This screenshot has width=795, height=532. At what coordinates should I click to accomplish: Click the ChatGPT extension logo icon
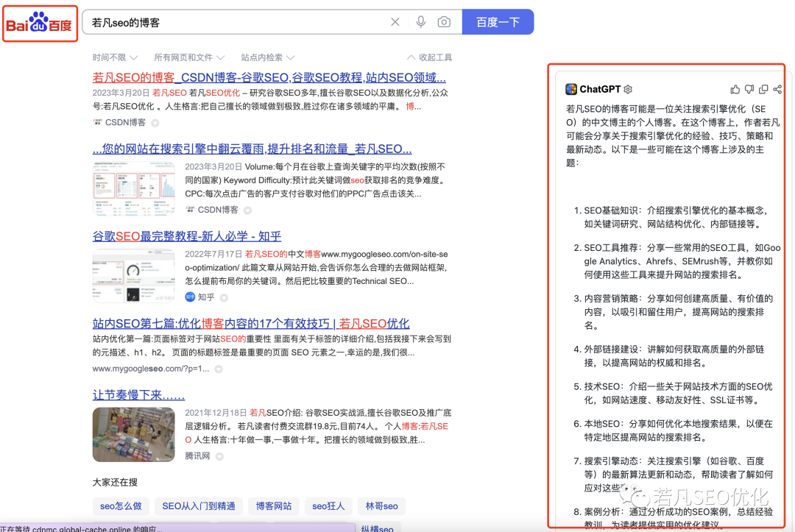[571, 89]
